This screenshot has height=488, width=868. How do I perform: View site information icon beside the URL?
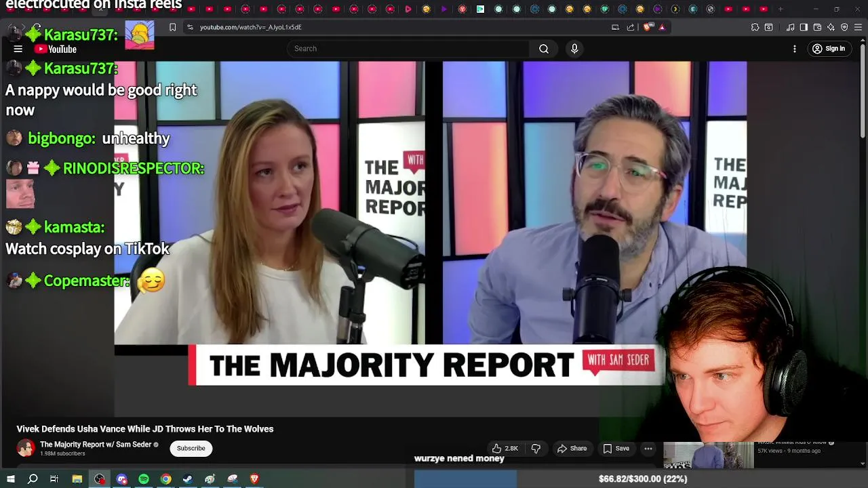click(190, 27)
